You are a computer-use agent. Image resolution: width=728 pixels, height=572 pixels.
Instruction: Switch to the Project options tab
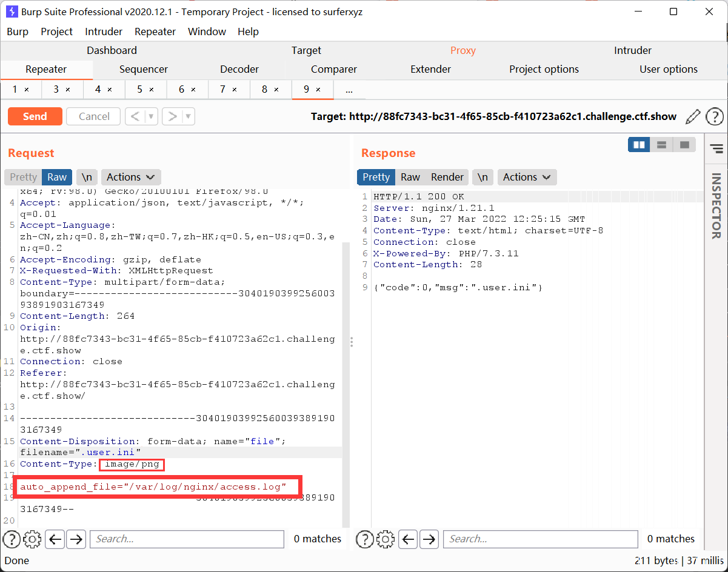(x=544, y=69)
